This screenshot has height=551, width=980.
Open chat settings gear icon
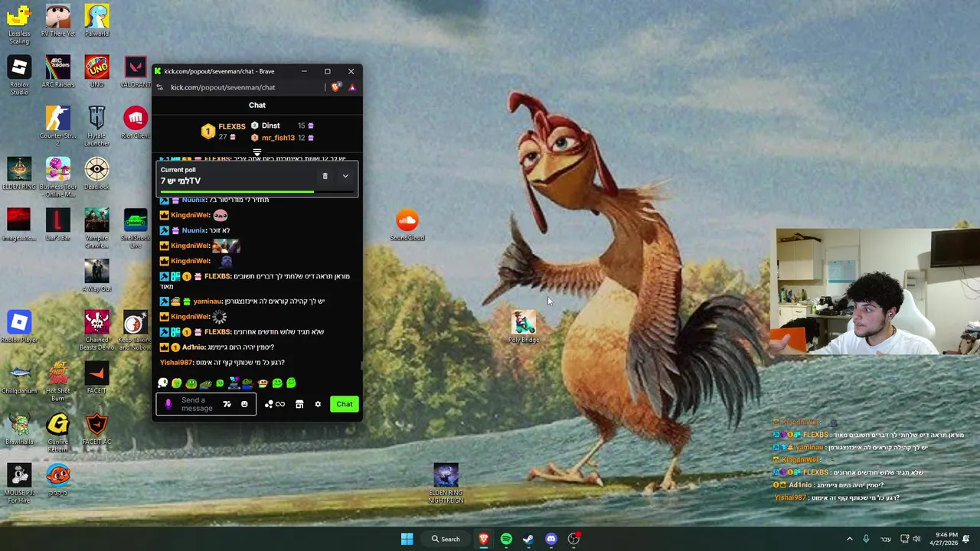point(318,404)
